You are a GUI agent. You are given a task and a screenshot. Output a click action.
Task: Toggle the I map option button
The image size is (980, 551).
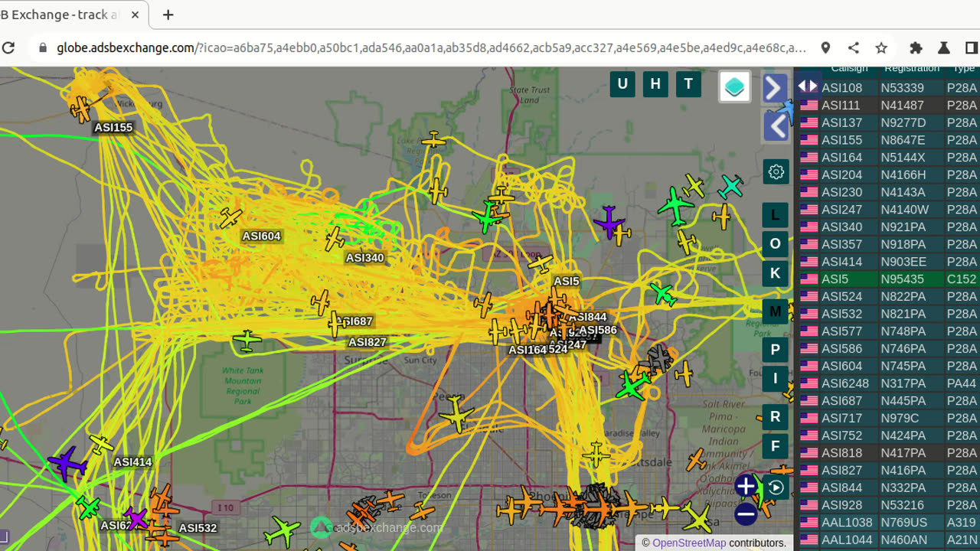[775, 379]
